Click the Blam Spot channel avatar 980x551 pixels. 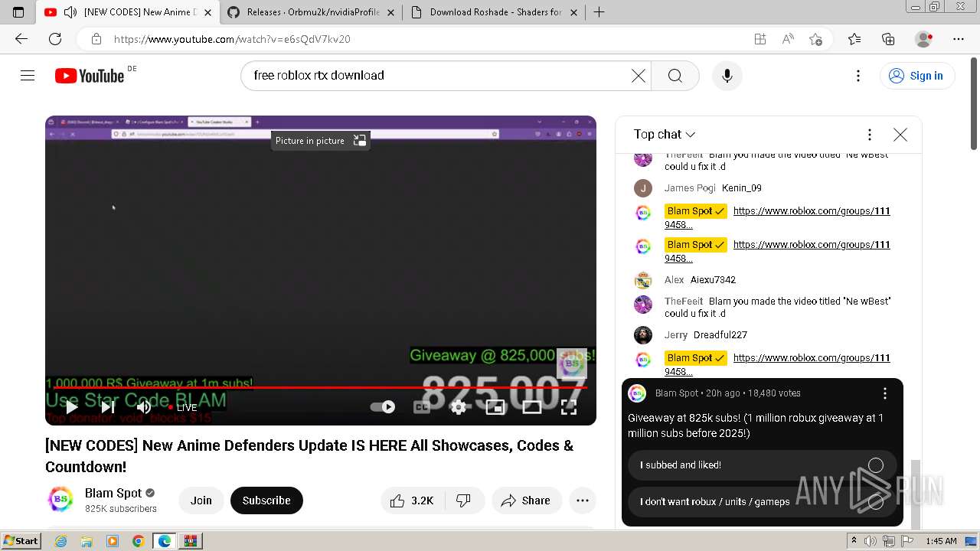[x=60, y=500]
